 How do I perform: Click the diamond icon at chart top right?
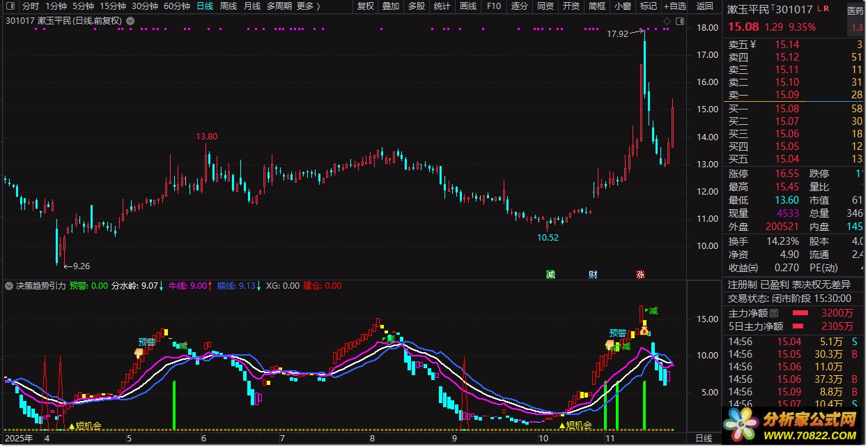coord(667,22)
